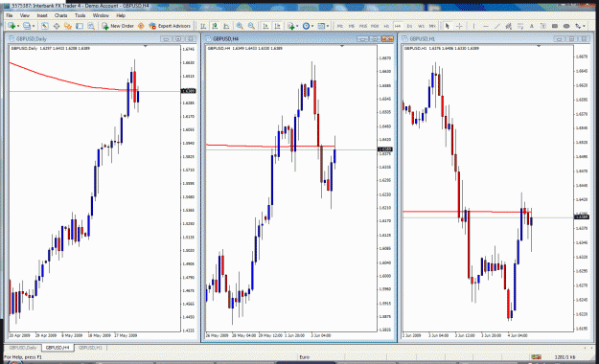Open the Window menu
The image size is (599, 364).
click(101, 15)
